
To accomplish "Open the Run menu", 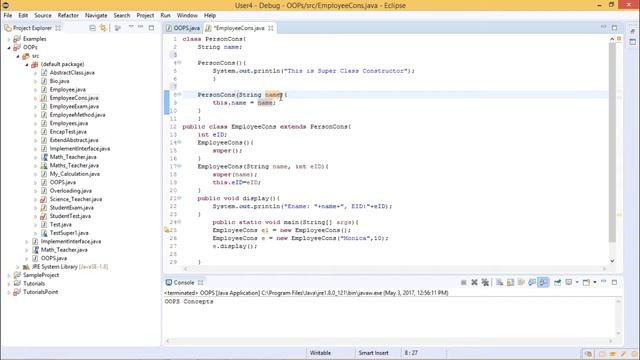I will [x=165, y=15].
